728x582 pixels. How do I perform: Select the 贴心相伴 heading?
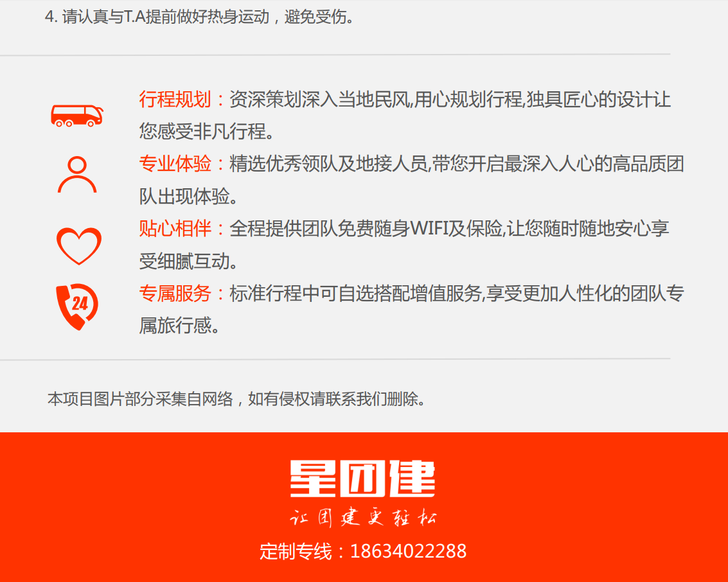(175, 229)
